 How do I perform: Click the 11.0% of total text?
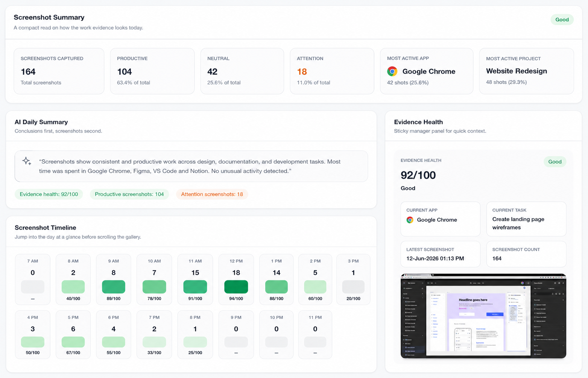314,82
